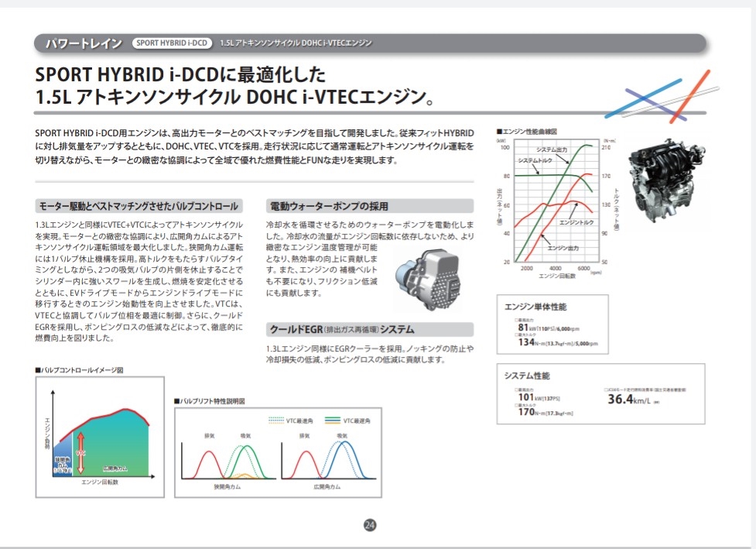Viewport: 756px width, 549px height.
Task: Click the 1.5L アトキンソンサイクル DOHC i-VTECエンジン header text
Action: (296, 43)
